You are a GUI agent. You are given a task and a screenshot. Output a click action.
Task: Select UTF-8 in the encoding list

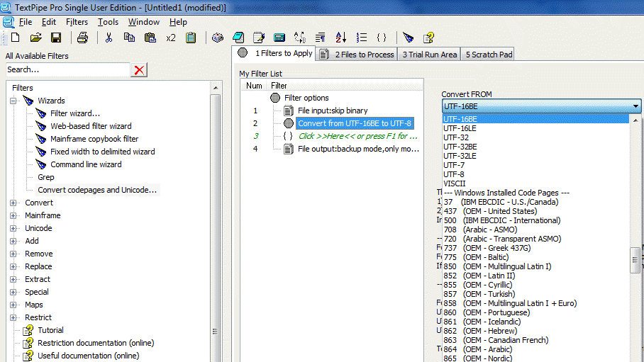tap(454, 174)
